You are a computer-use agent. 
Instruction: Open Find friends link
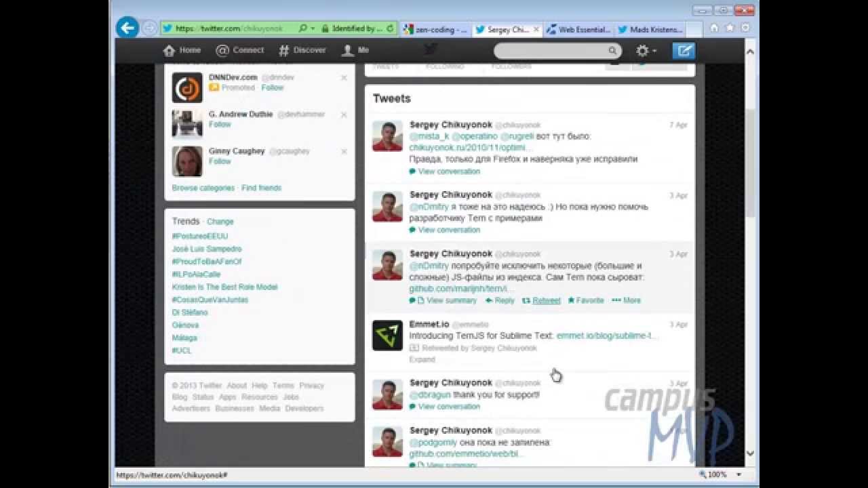[261, 188]
